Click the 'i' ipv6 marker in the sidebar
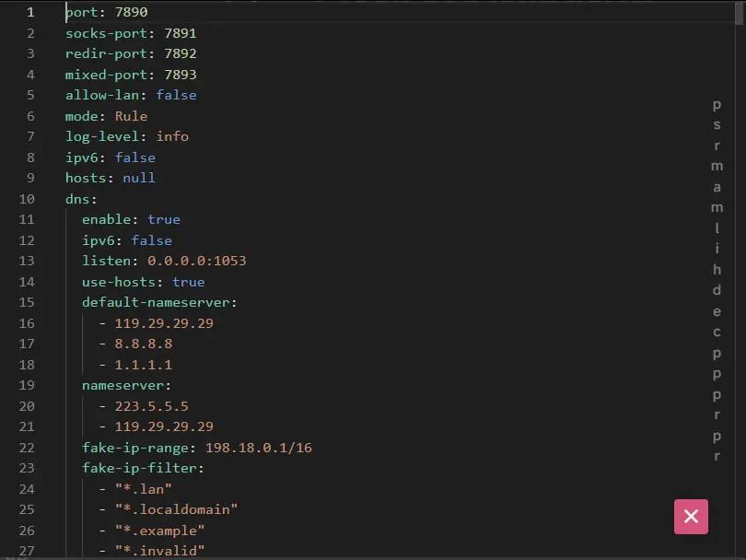The image size is (746, 560). [717, 250]
